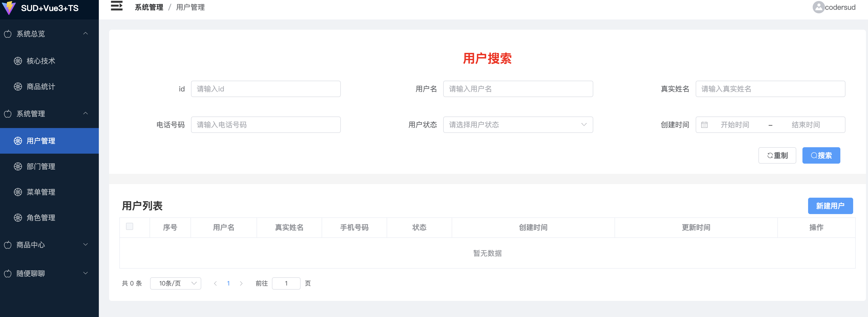The image size is (868, 317).
Task: Click the icon beside 角色管理
Action: (x=18, y=218)
